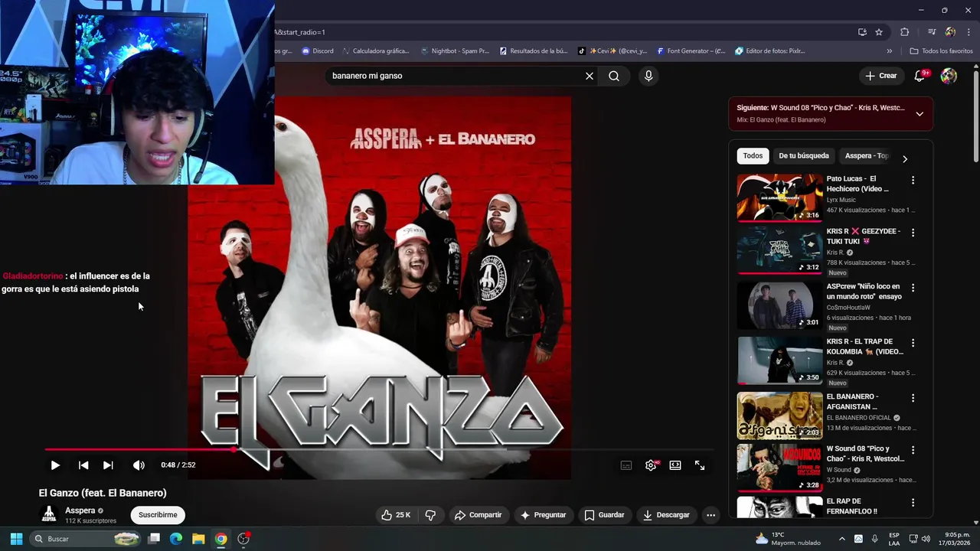Mute the video volume
Viewport: 980px width, 551px height.
click(x=139, y=465)
